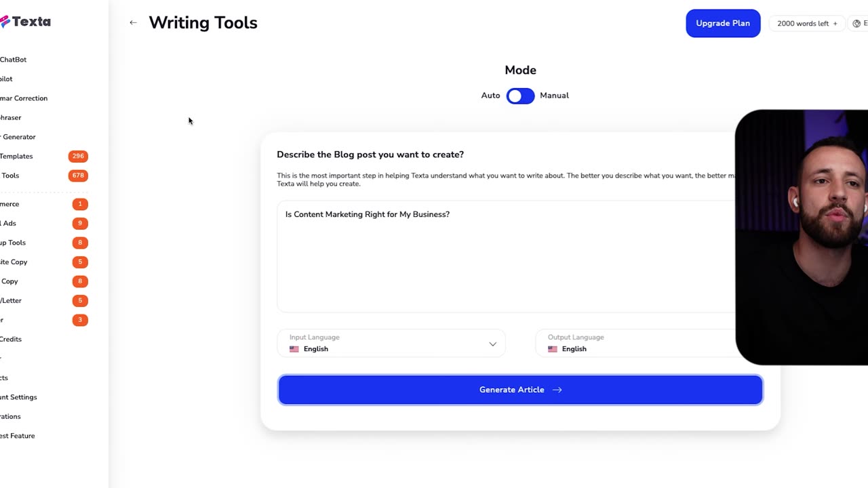Screen dimensions: 868x488
Task: Click the plus icon beside words left
Action: [x=835, y=24]
